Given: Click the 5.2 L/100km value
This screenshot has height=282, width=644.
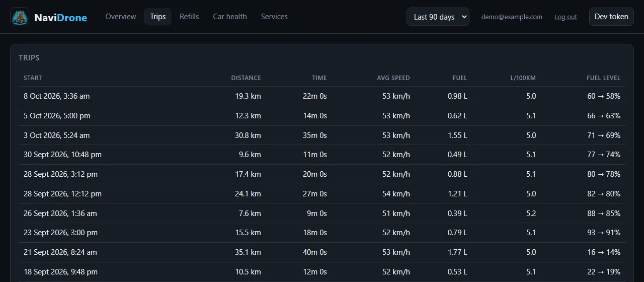Looking at the screenshot, I should click(531, 214).
